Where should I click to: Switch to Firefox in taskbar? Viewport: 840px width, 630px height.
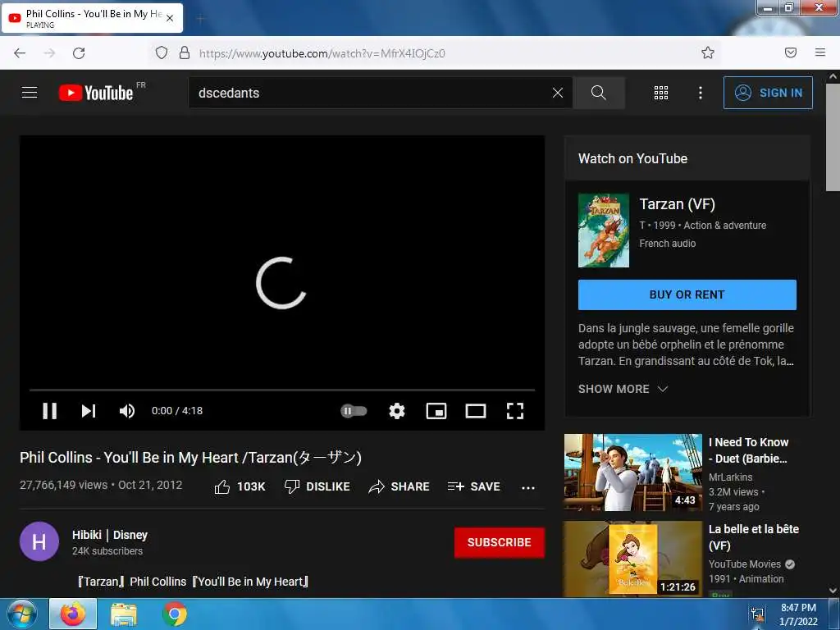pos(73,614)
